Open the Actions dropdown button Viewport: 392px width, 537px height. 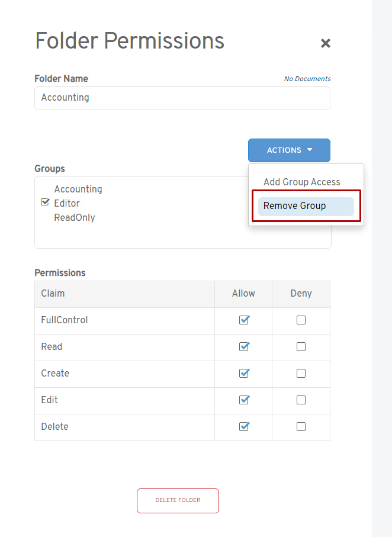[288, 150]
